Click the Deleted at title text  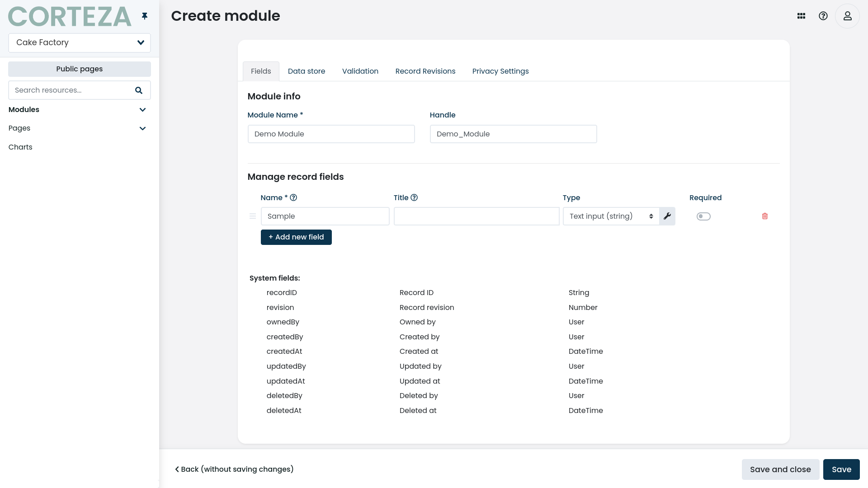(x=418, y=411)
